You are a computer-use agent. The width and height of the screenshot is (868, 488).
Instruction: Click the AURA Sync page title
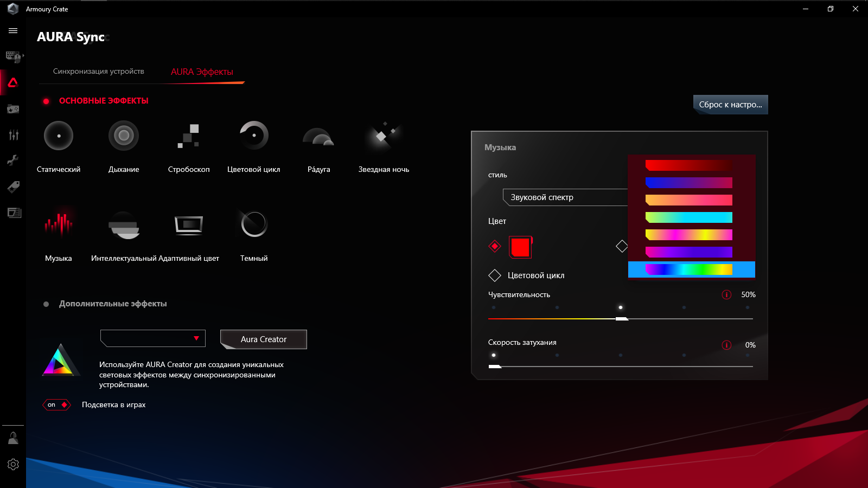click(x=71, y=37)
